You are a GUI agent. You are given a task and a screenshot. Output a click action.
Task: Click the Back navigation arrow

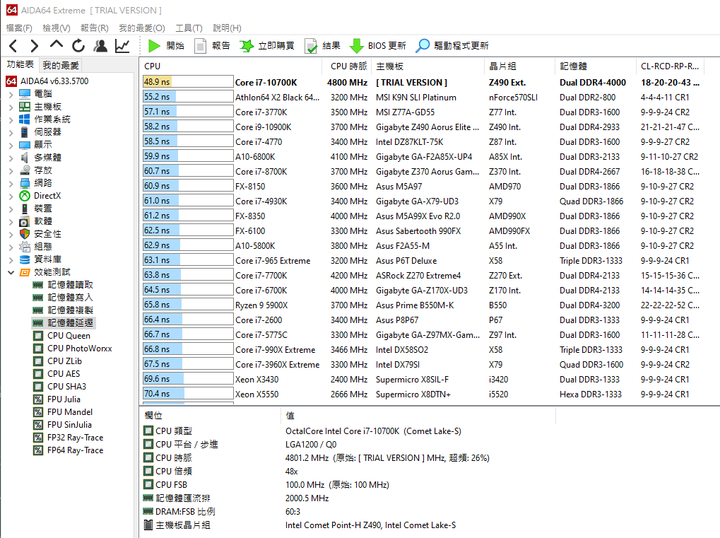tap(13, 46)
